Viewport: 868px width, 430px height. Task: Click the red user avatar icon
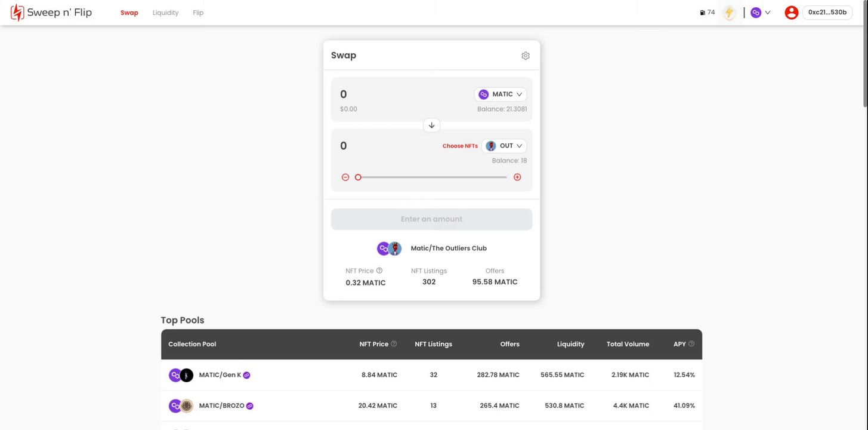792,13
